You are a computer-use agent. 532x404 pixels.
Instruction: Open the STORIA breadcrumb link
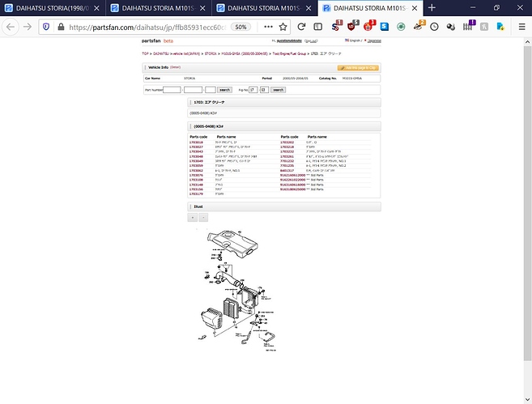(211, 53)
